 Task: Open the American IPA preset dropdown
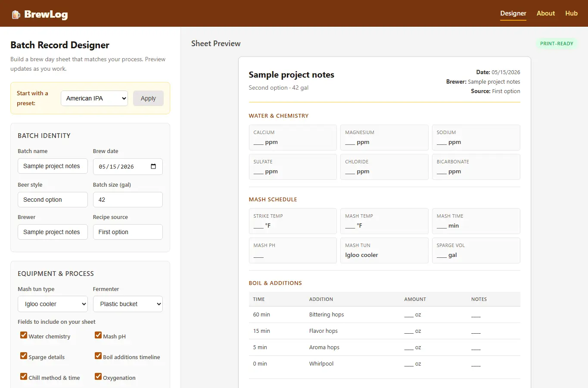point(94,98)
